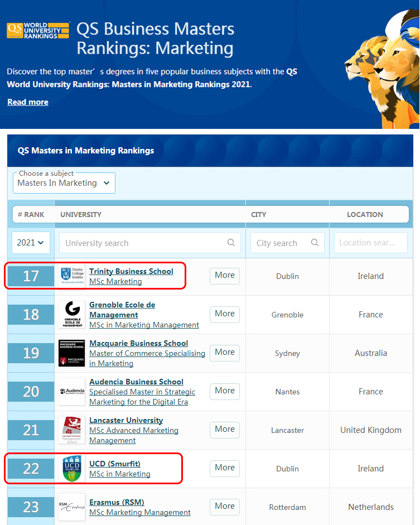Click the # RANK column header
Image resolution: width=420 pixels, height=525 pixels.
coord(31,214)
